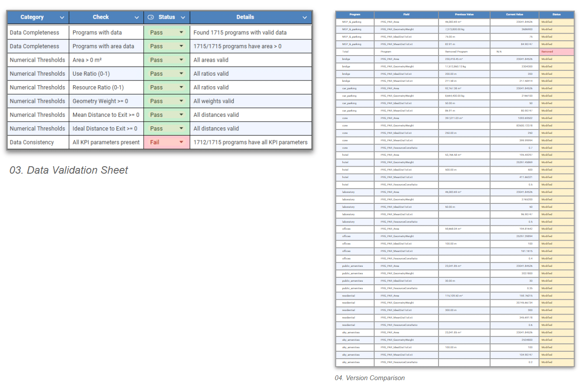This screenshot has height=388, width=588.
Task: Click the Current Value column header
Action: [x=514, y=14]
